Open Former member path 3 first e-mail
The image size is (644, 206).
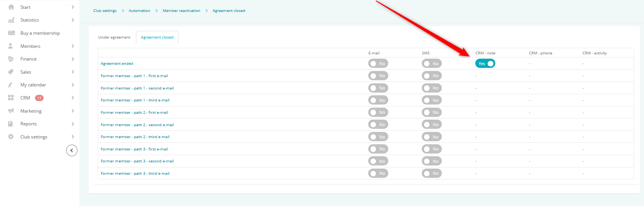coord(134,149)
